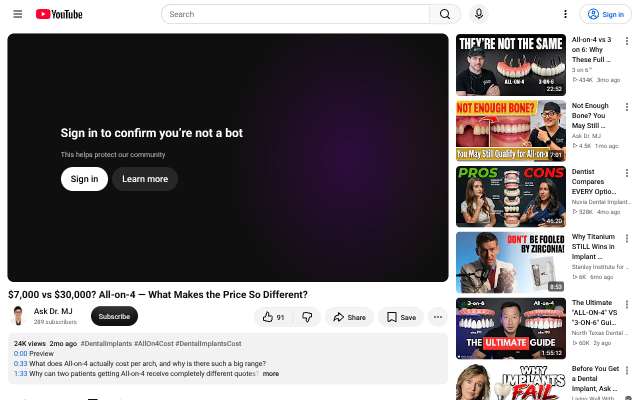Open options menu for 'Not Enough Bone?' video
The height and width of the screenshot is (400, 640).
tap(627, 107)
